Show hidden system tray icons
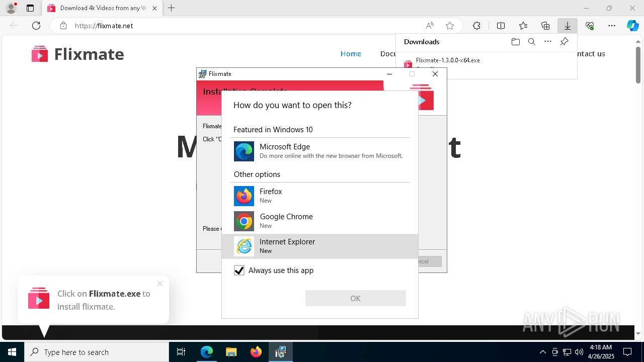This screenshot has width=644, height=362. (542, 352)
